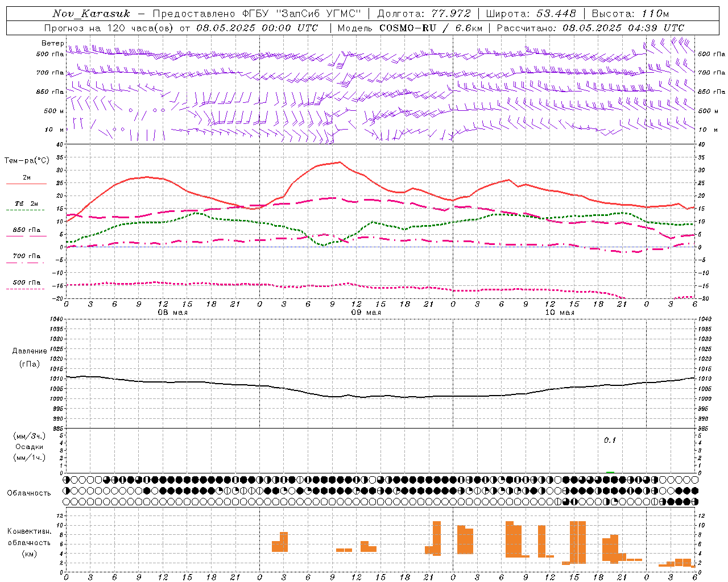The image size is (728, 582).
Task: Click the 700 гПа dash-dot legend line
Action: tap(25, 263)
